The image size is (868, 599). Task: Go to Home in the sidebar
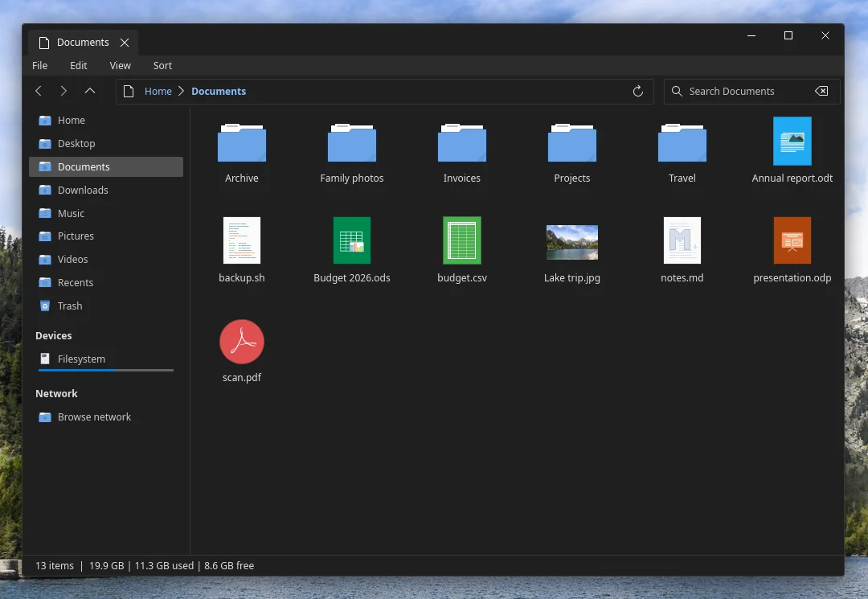106,120
